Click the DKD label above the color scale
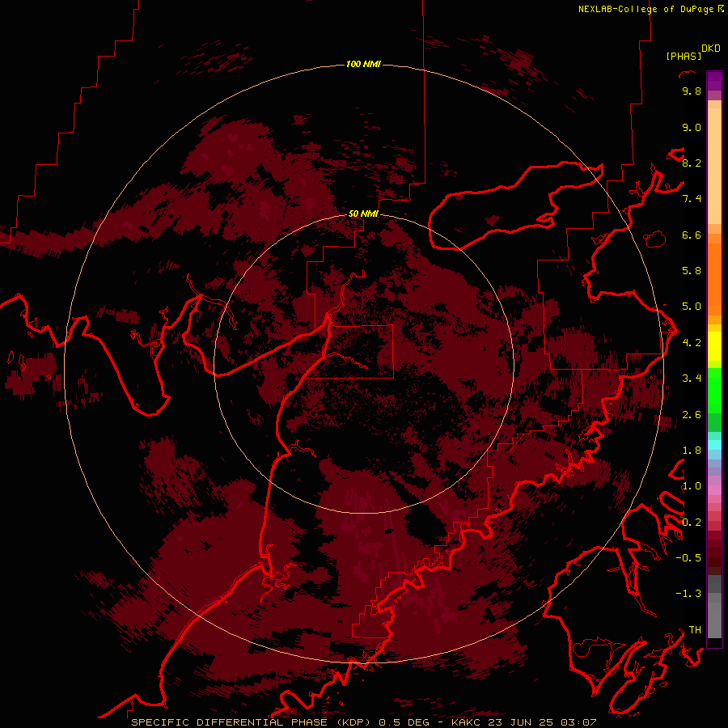The image size is (728, 728). [711, 49]
